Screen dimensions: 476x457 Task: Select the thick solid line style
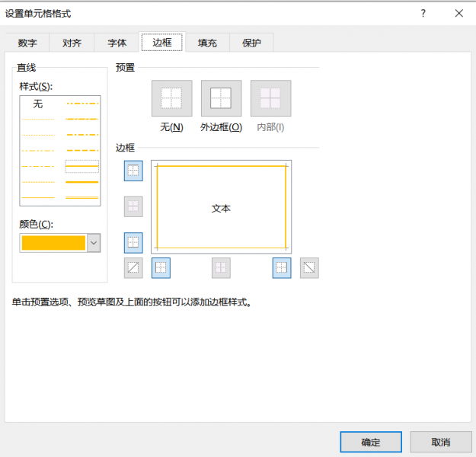point(82,182)
